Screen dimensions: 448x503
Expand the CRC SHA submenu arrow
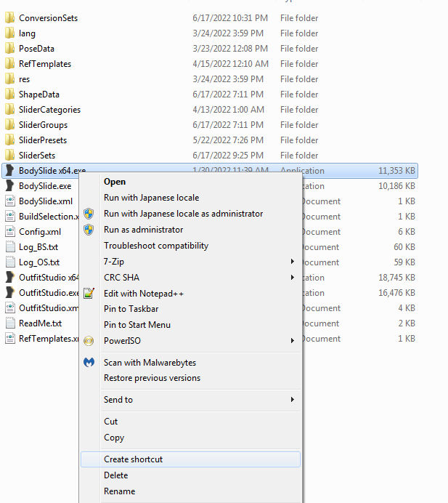(x=292, y=277)
